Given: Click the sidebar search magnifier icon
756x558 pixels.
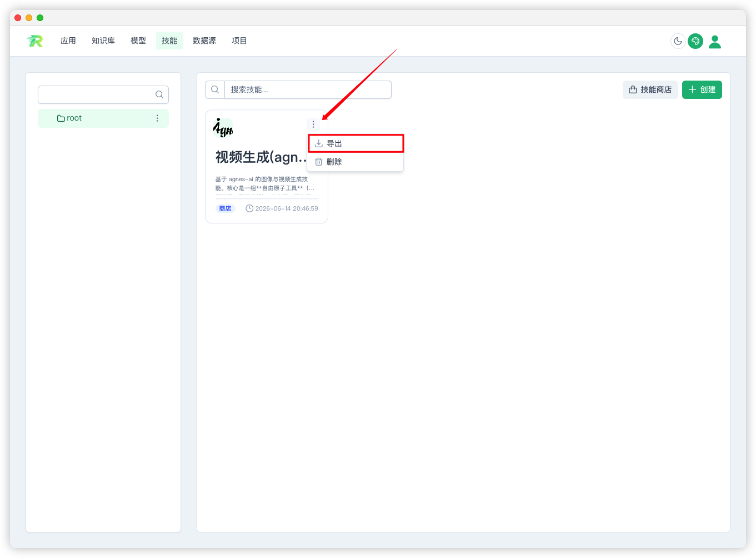Looking at the screenshot, I should click(x=159, y=94).
